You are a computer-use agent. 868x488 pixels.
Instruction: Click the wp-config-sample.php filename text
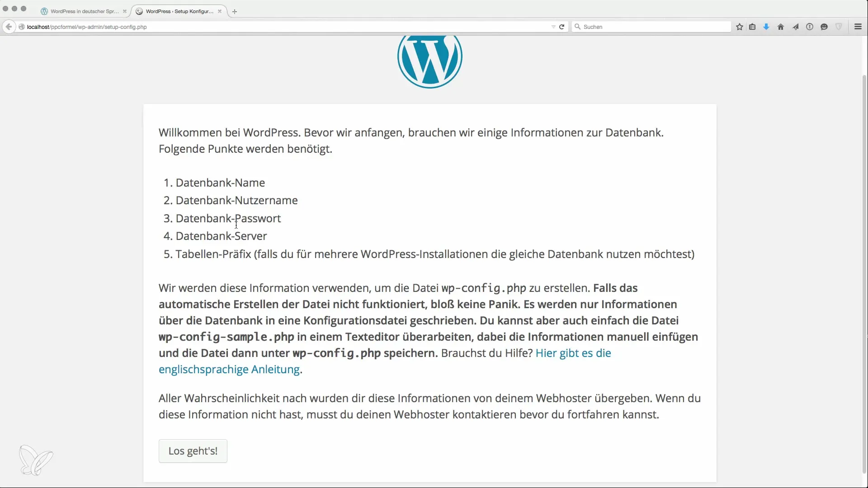pos(226,337)
